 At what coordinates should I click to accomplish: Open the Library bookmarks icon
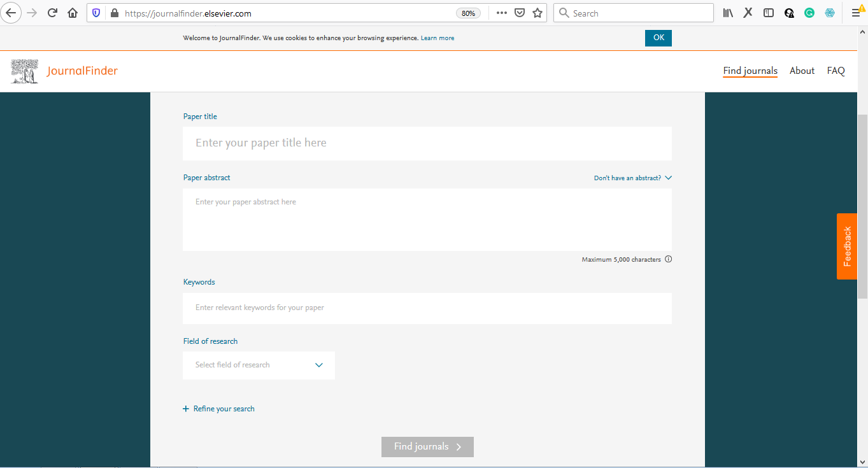728,13
